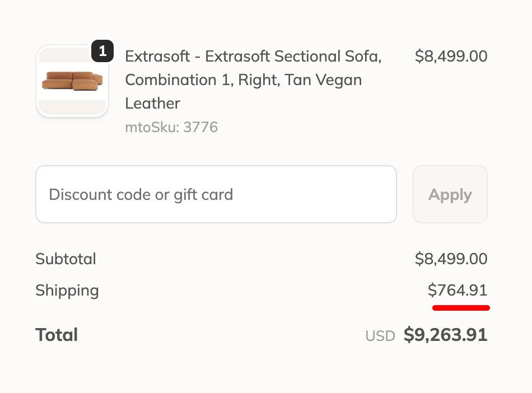Viewport: 532px width, 393px height.
Task: Click the Shipping label
Action: (67, 291)
